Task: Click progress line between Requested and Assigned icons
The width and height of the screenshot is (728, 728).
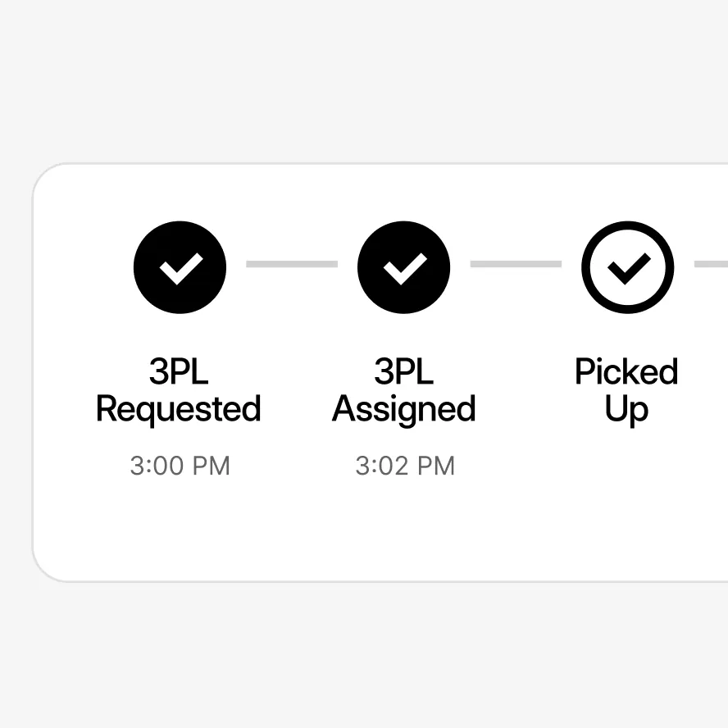Action: point(291,264)
